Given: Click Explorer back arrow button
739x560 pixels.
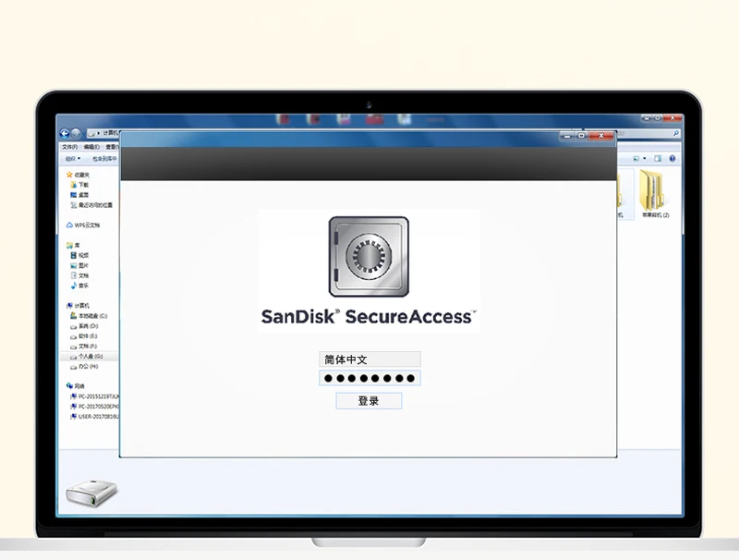Looking at the screenshot, I should 65,134.
